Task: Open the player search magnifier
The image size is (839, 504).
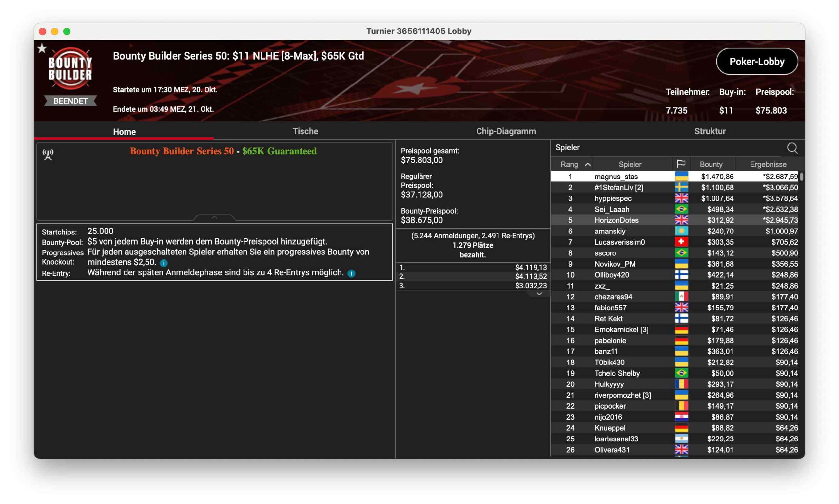Action: pyautogui.click(x=792, y=148)
